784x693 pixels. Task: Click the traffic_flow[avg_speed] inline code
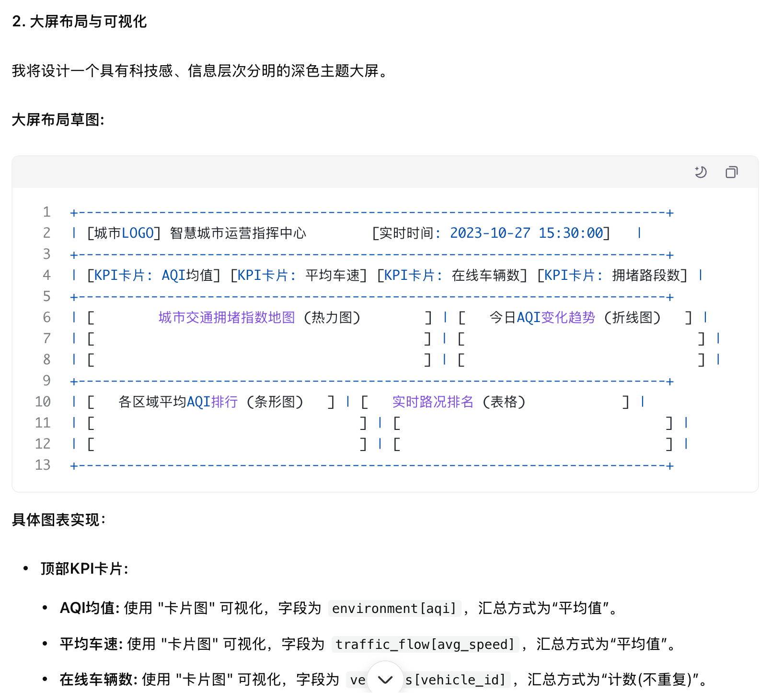[425, 644]
